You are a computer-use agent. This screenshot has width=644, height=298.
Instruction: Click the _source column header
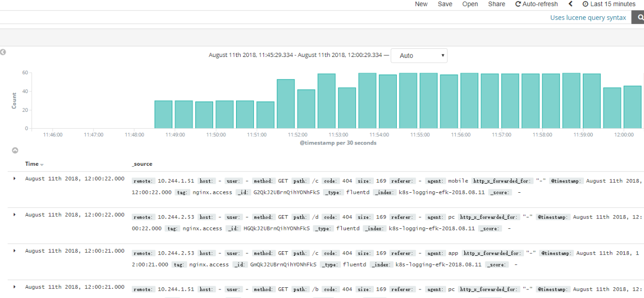pyautogui.click(x=142, y=164)
